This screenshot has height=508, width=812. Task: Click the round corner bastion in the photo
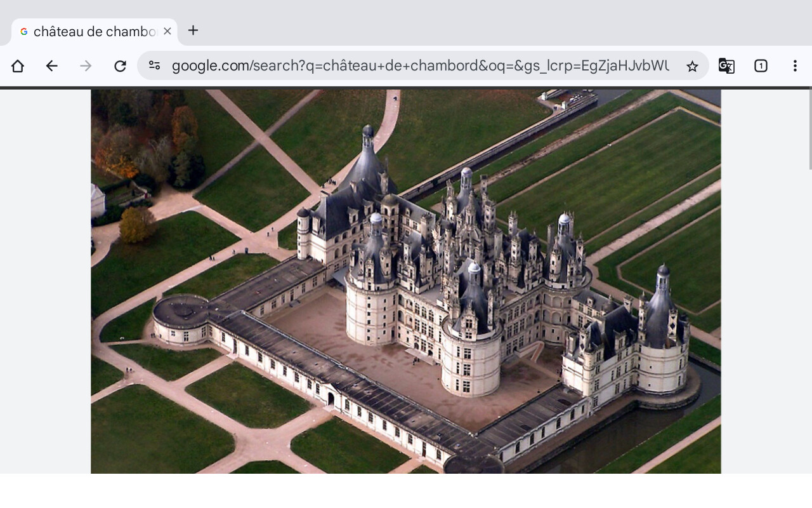pyautogui.click(x=181, y=317)
